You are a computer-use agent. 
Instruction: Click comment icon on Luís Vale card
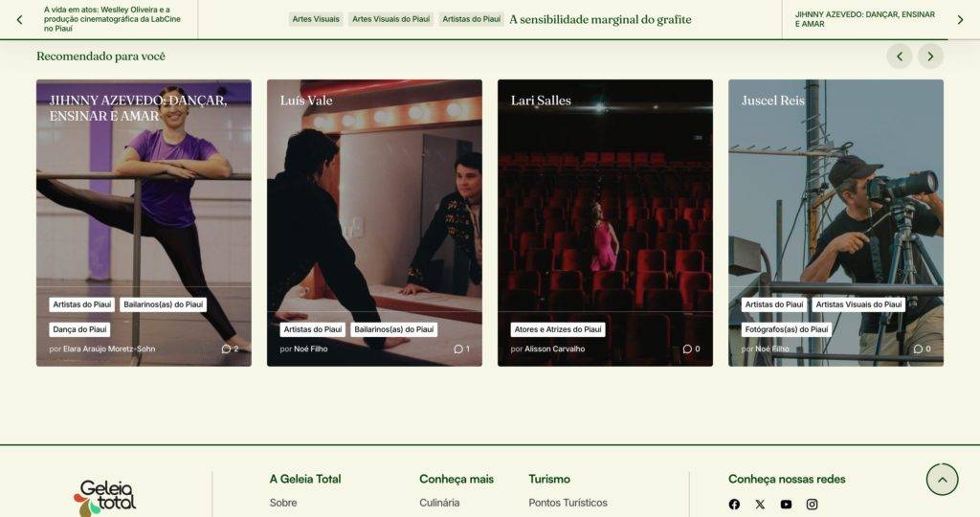[x=458, y=349]
